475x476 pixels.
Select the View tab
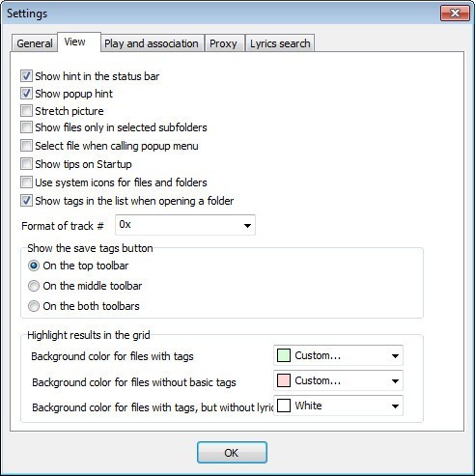point(79,42)
